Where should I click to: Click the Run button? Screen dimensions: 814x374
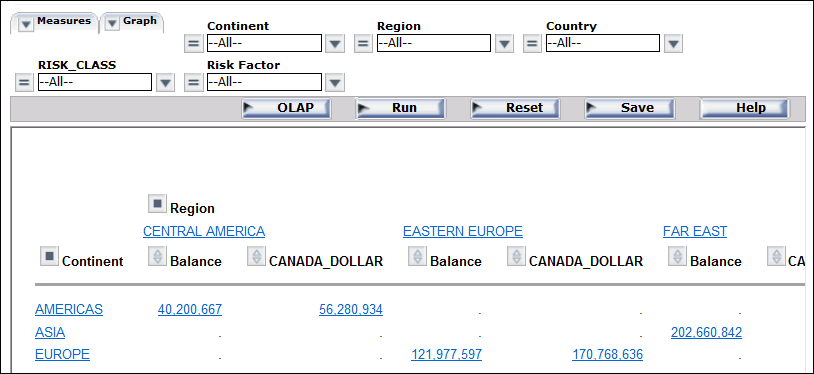click(400, 109)
